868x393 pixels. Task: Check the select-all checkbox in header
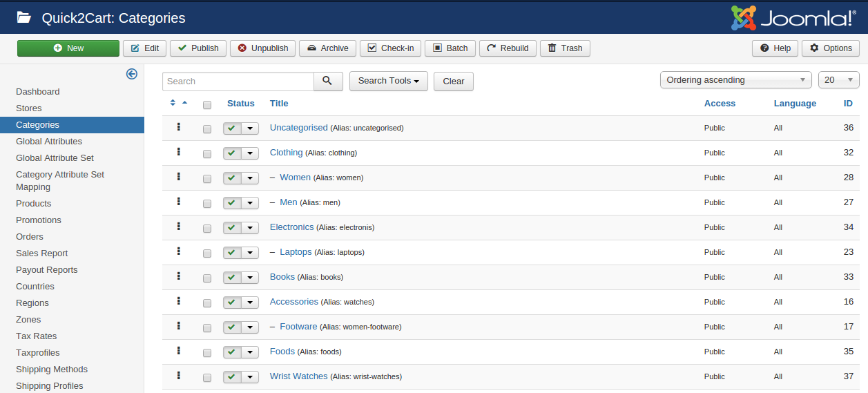pos(207,104)
